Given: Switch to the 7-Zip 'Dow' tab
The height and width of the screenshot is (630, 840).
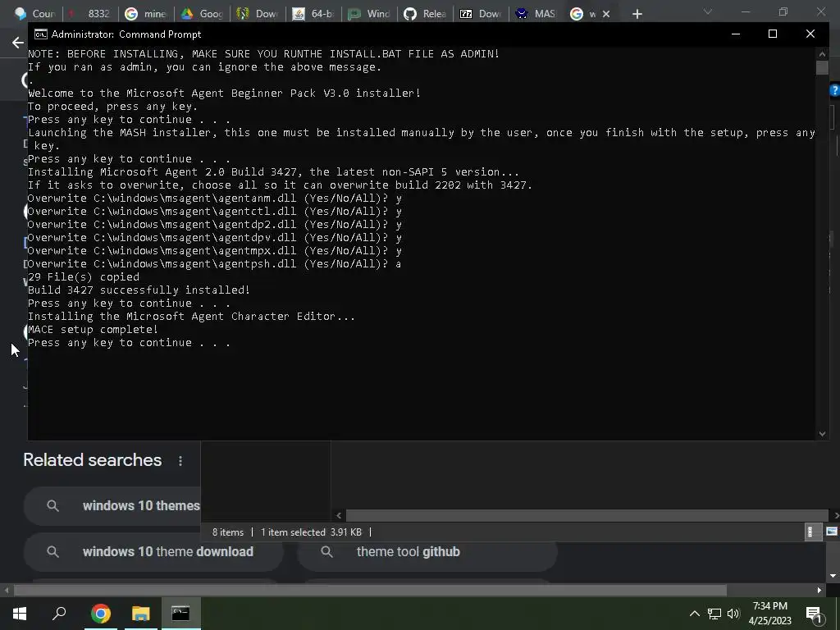Looking at the screenshot, I should [481, 14].
